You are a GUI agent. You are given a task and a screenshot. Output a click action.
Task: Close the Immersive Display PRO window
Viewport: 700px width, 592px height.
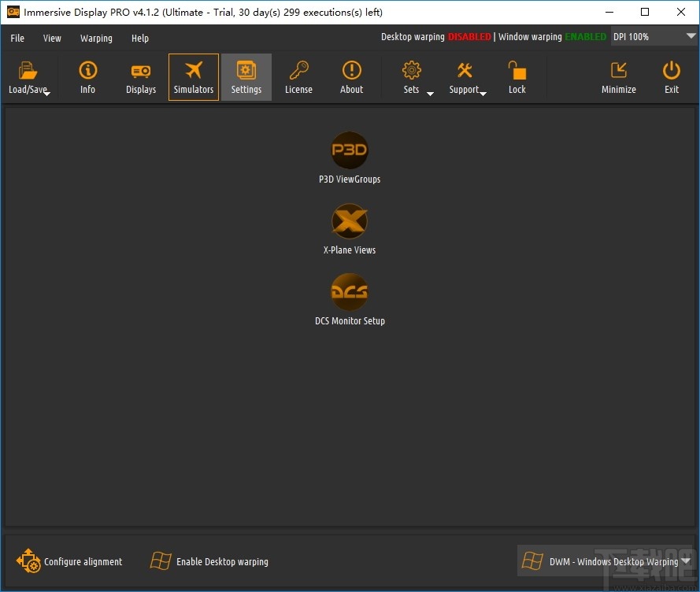pos(681,12)
